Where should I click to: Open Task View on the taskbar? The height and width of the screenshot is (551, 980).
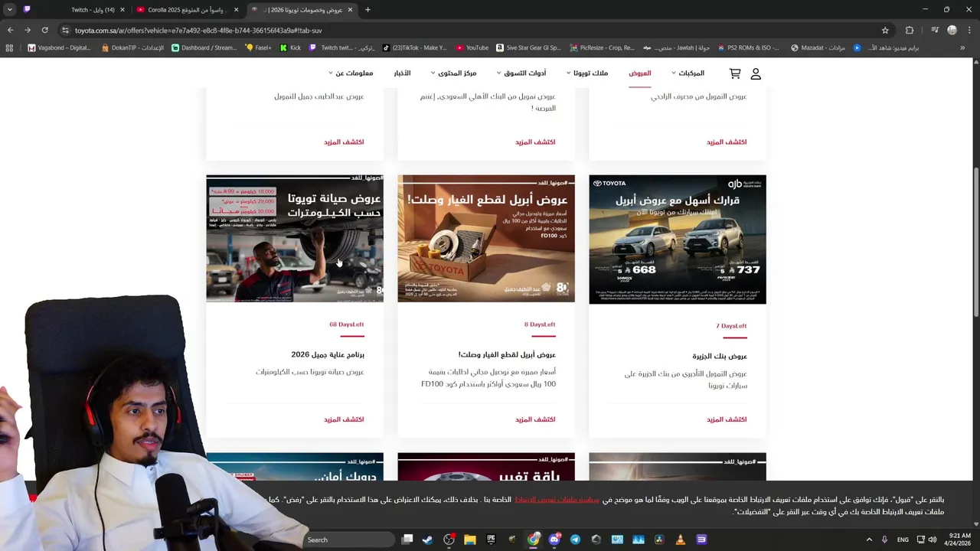click(x=407, y=540)
